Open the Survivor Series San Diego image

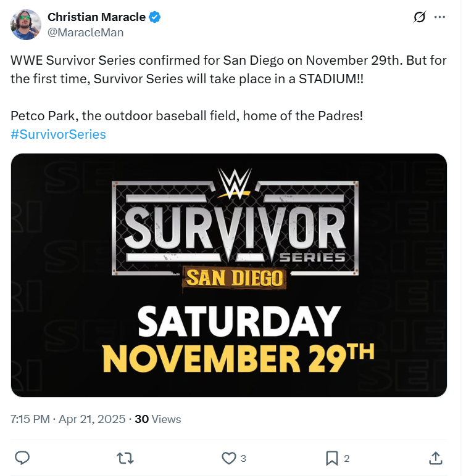[229, 275]
